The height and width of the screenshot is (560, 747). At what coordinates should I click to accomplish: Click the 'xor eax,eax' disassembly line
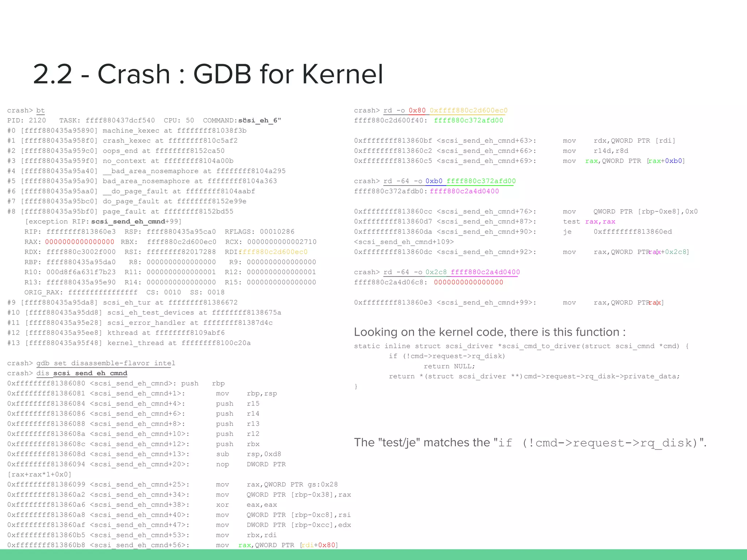click(142, 505)
